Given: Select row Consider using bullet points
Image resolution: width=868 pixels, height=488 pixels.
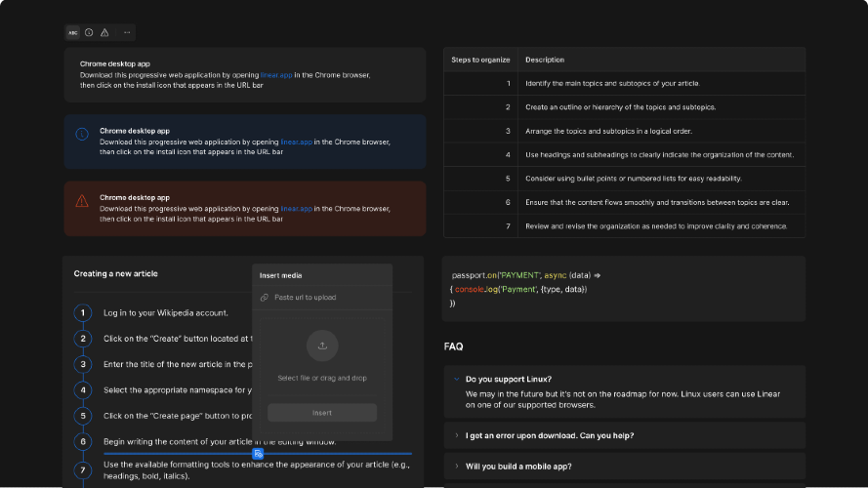Looking at the screenshot, I should [x=625, y=179].
